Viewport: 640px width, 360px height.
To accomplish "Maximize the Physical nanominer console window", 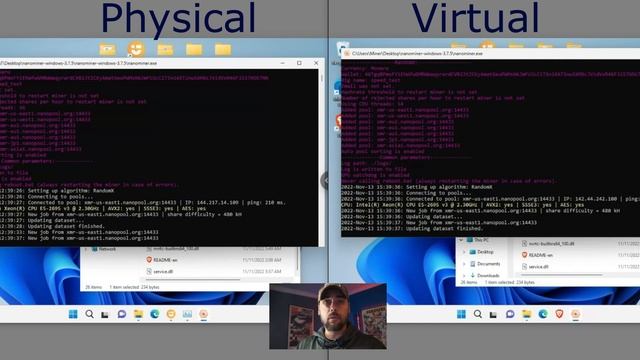I will pos(299,63).
